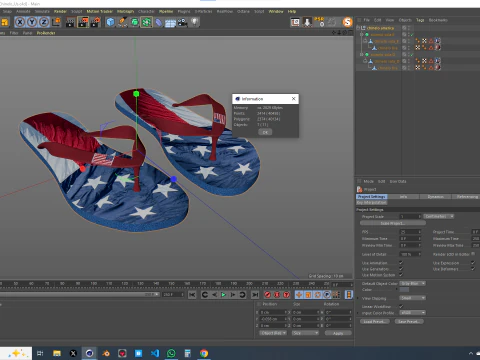
Task: Toggle Linear Workflow checkbox
Action: pos(401,306)
